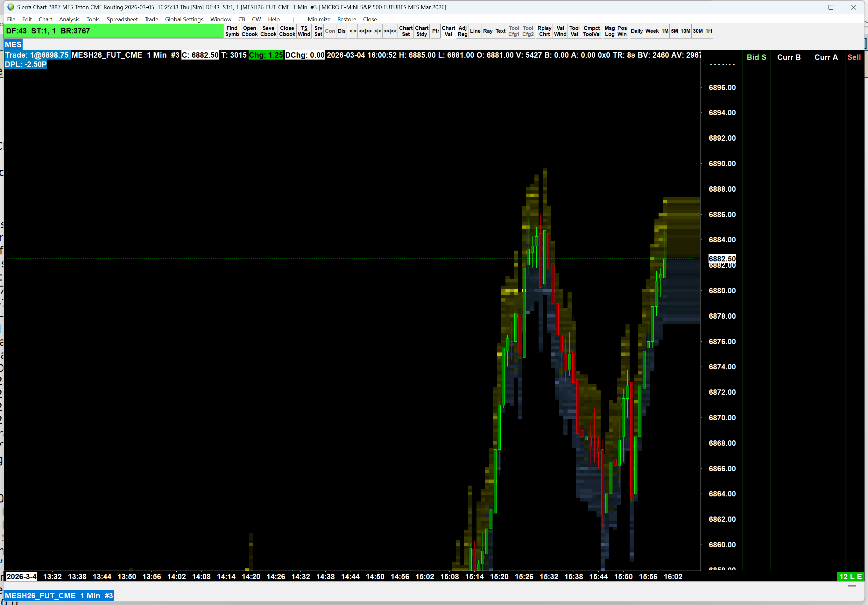This screenshot has height=605, width=868.
Task: Activate the Text drawing tool
Action: click(500, 31)
